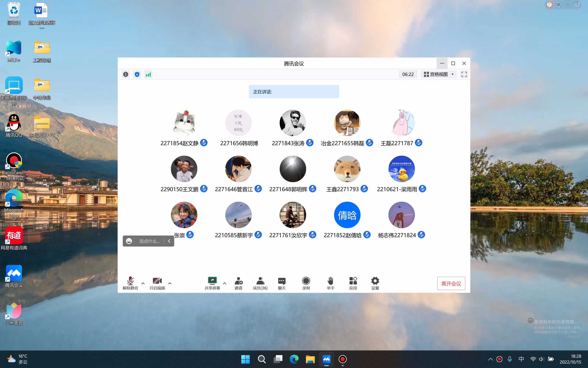Open File Explorer from taskbar
The height and width of the screenshot is (368, 588).
point(310,359)
